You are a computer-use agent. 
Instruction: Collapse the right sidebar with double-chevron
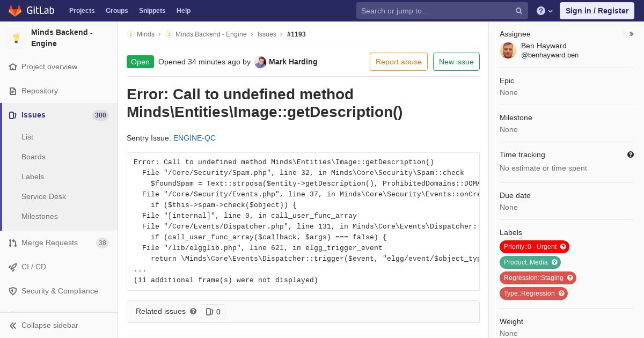click(x=631, y=34)
